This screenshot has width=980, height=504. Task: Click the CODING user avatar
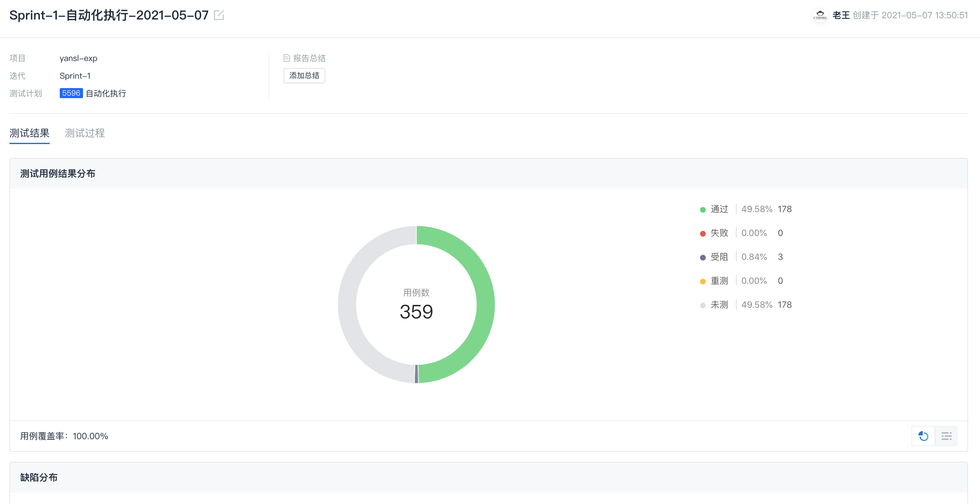(820, 15)
